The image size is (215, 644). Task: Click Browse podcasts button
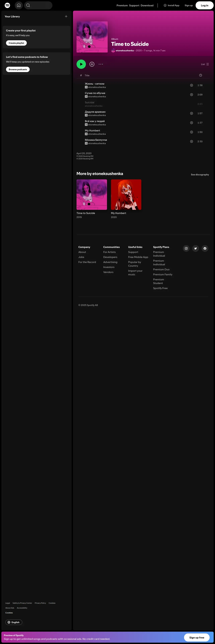click(18, 70)
